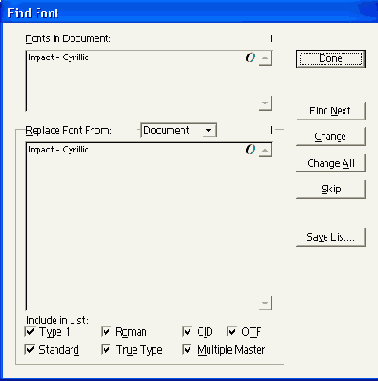This screenshot has width=378, height=381.
Task: Disable the OTF checkbox
Action: tap(232, 331)
